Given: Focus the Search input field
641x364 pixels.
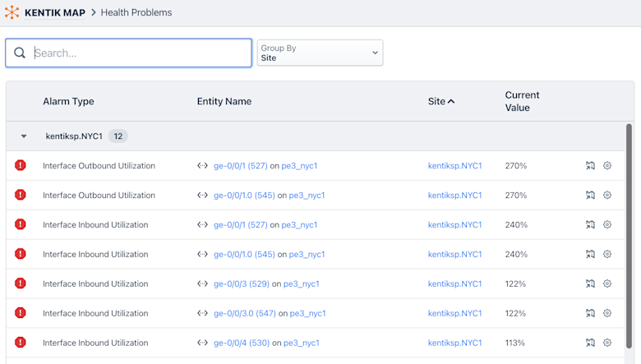Looking at the screenshot, I should 140,53.
